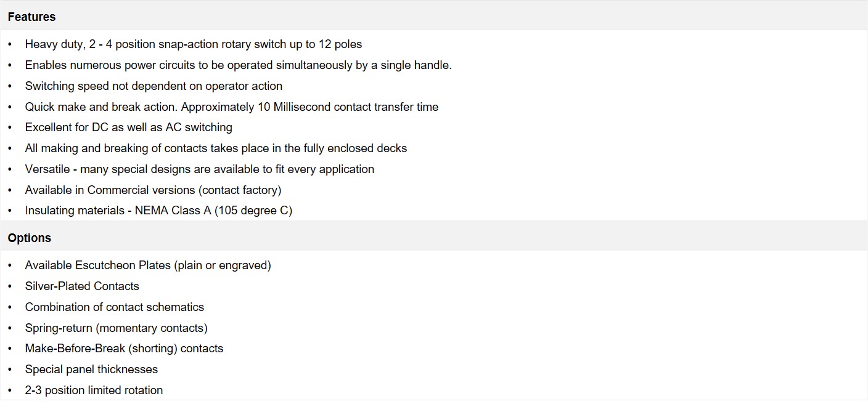868x404 pixels.
Task: Click 'Switching speed not dependent on operator action'
Action: (154, 86)
